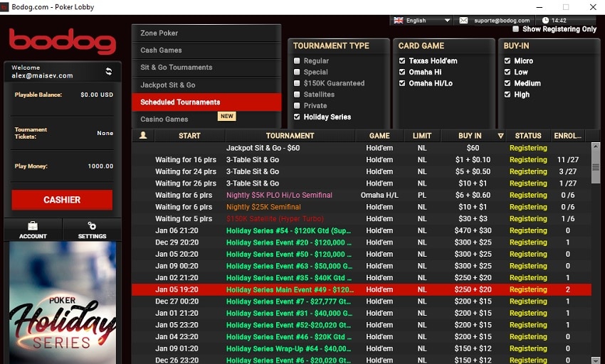Select Holiday Series Event #50 row
This screenshot has width=605, height=364.
(362, 254)
